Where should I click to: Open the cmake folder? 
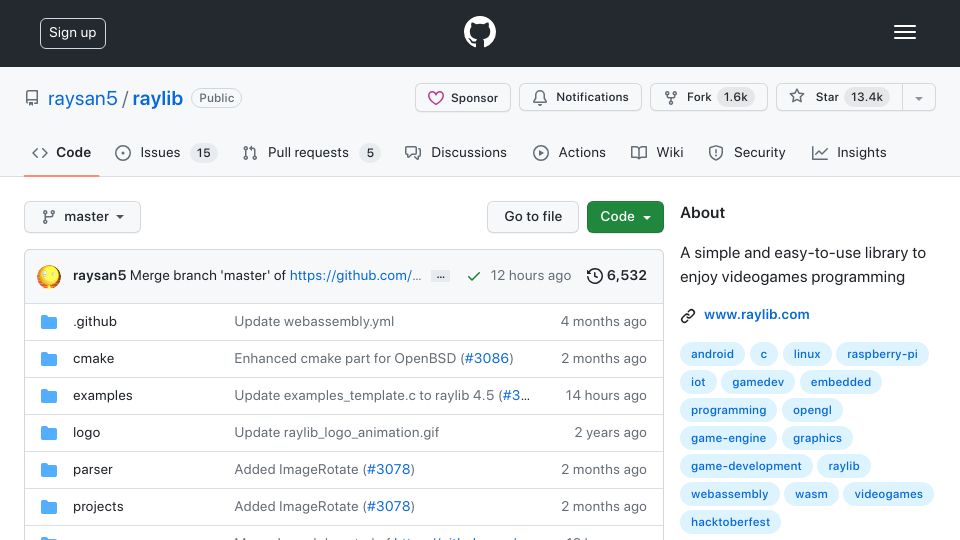point(94,359)
